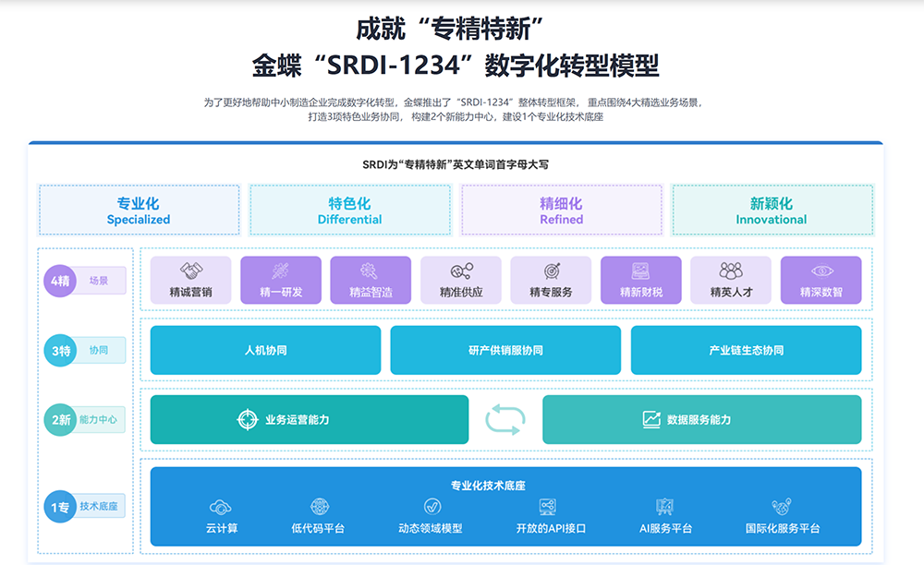Click the people icon for 精英人才
This screenshot has width=924, height=565.
(731, 270)
